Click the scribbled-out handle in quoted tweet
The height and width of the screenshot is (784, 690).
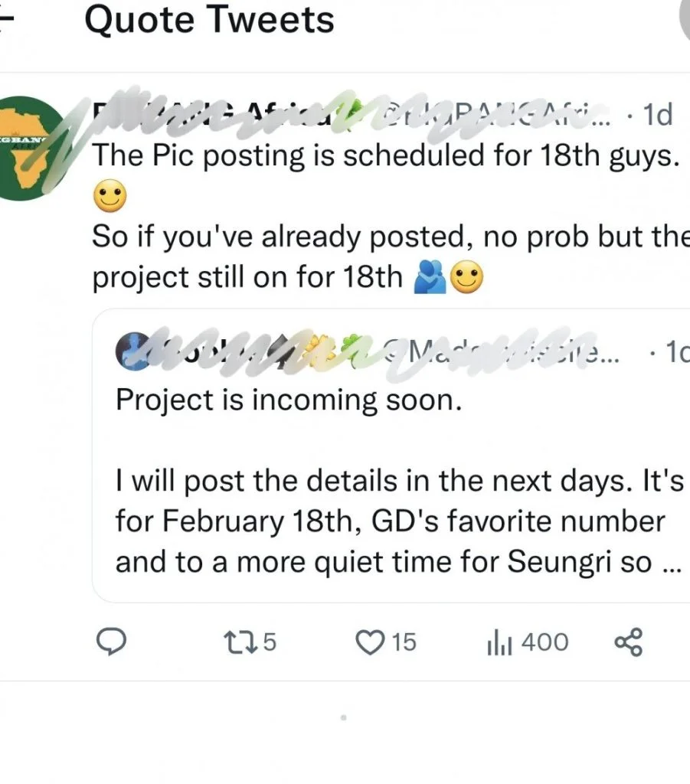pyautogui.click(x=500, y=352)
